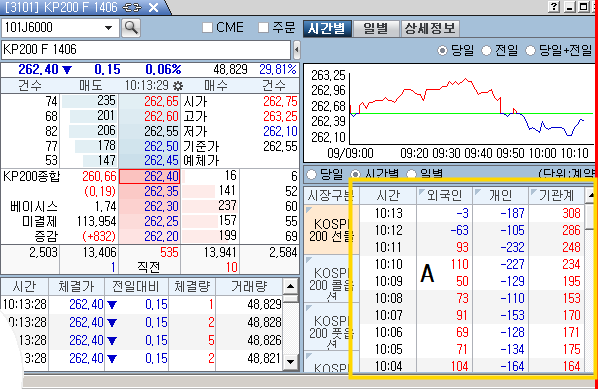This screenshot has height=389, width=598.
Task: Click the 개인 column header sort arrow
Action: (477, 191)
